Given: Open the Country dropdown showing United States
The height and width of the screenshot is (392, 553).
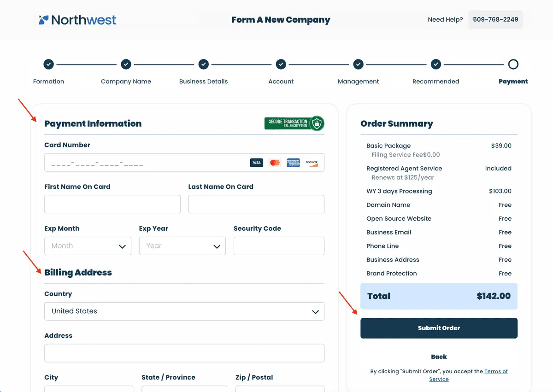Looking at the screenshot, I should (x=184, y=311).
